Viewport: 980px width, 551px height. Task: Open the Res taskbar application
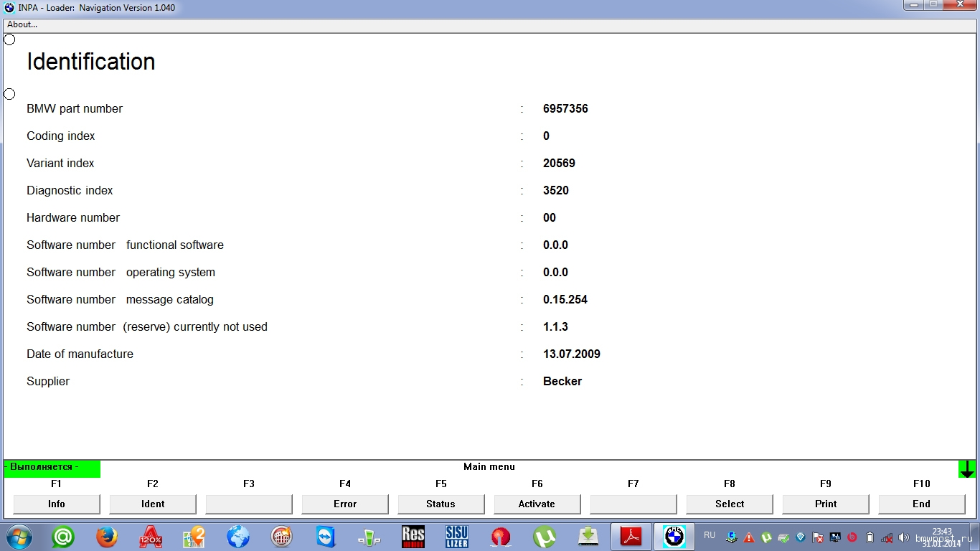tap(413, 537)
